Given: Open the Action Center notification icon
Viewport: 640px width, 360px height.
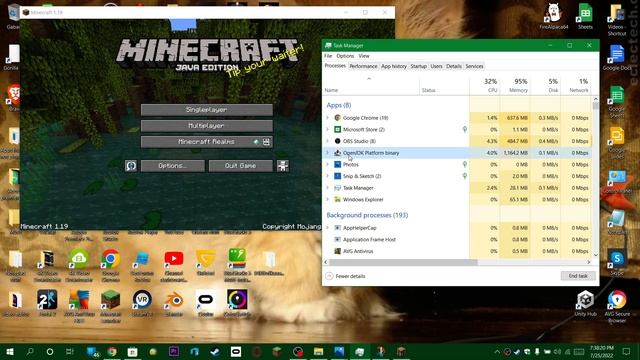Looking at the screenshot, I should click(627, 351).
